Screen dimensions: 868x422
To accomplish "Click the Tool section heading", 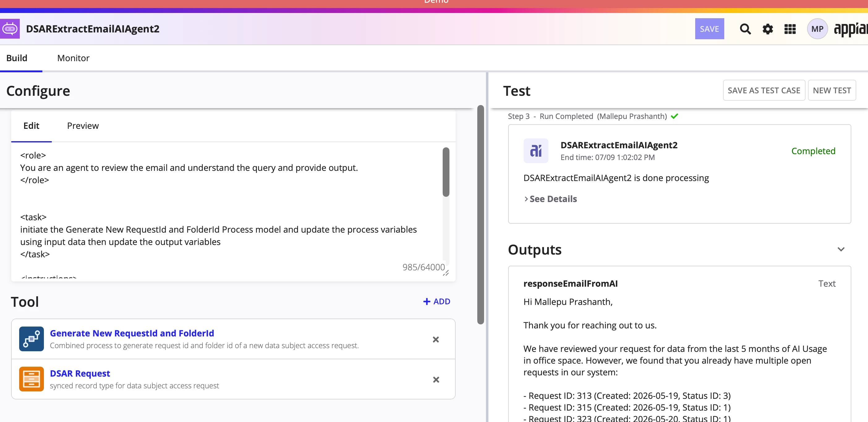I will 25,302.
